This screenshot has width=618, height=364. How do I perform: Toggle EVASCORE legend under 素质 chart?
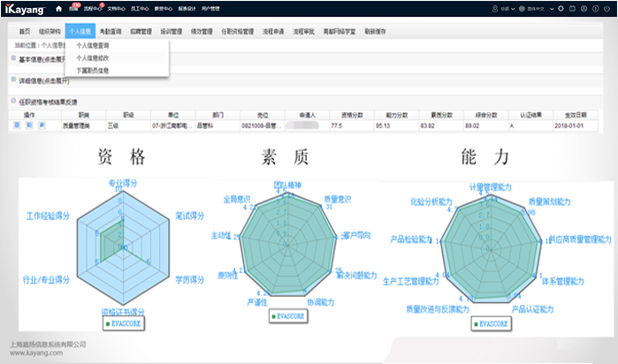coord(288,315)
